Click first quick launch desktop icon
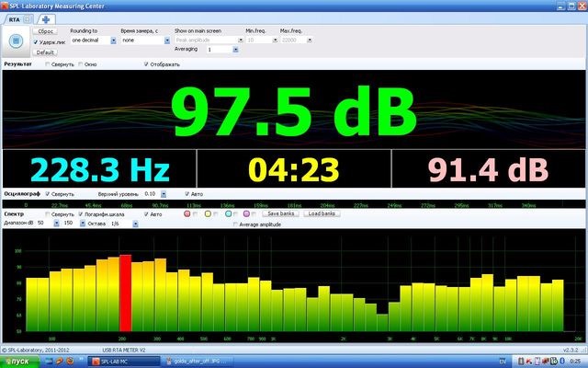The height and width of the screenshot is (368, 588). tap(50, 362)
